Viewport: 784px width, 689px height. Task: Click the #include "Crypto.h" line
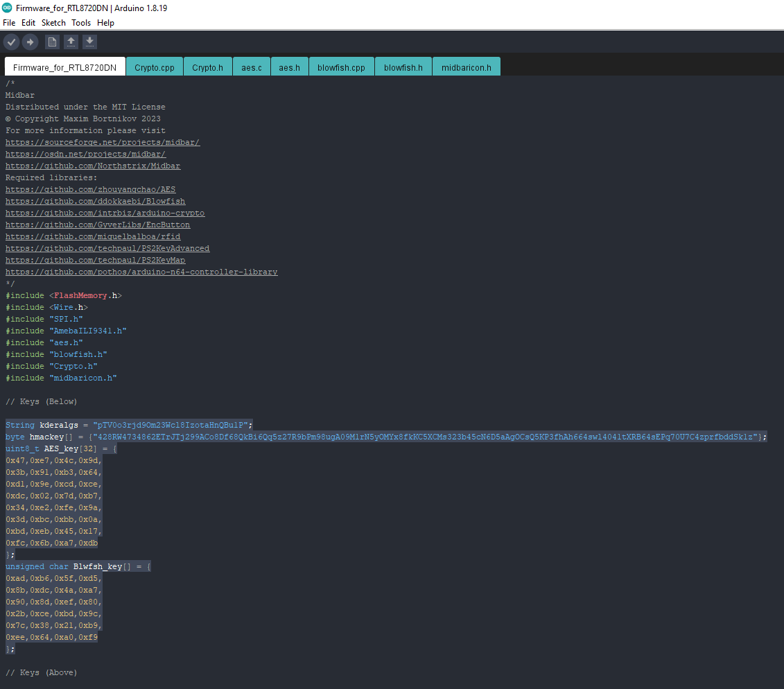pos(51,367)
